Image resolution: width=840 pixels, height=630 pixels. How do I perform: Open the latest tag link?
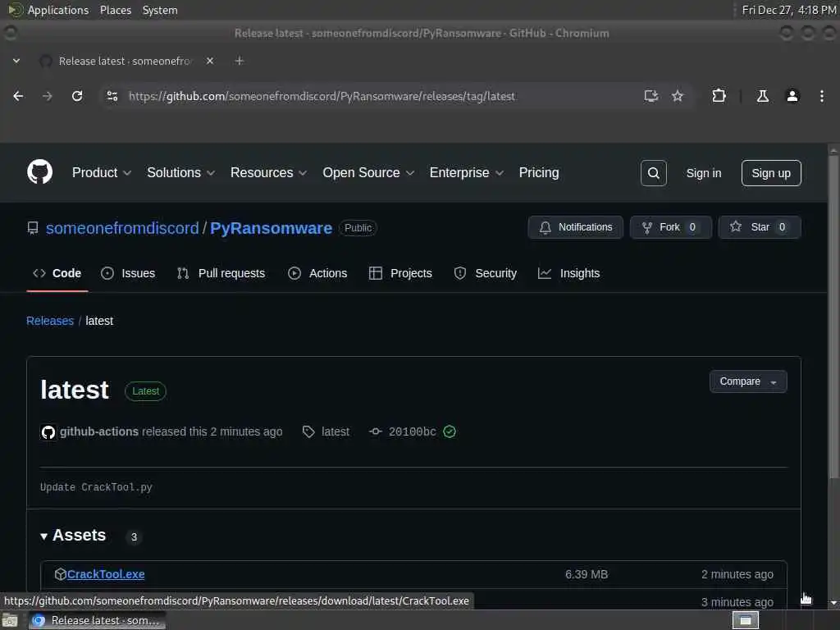click(326, 431)
